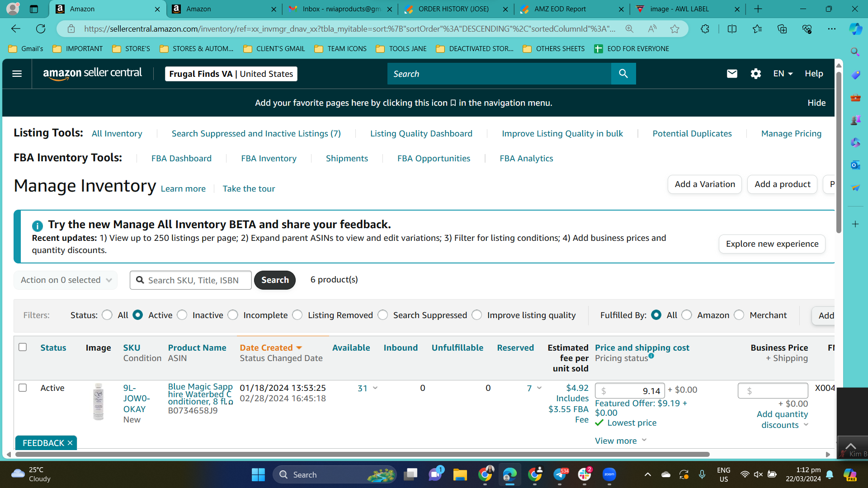The height and width of the screenshot is (488, 868).
Task: Click the horizontal table scrollbar
Action: click(x=362, y=454)
